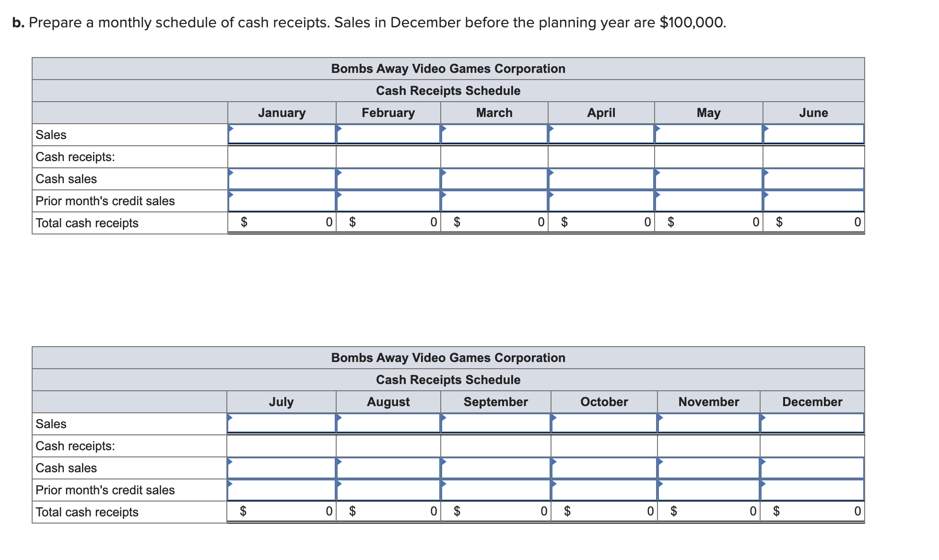Focus December Prior month's credit sales cell
Image resolution: width=939 pixels, height=560 pixels.
click(x=812, y=490)
